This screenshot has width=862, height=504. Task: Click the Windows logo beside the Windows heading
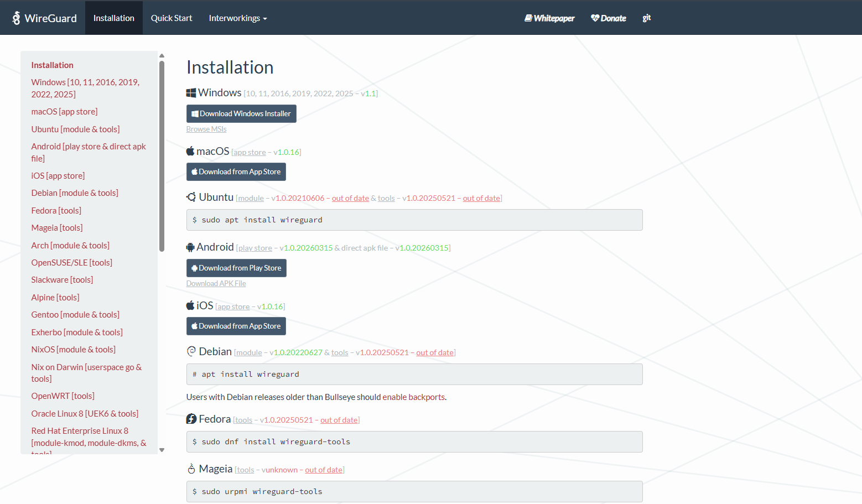[191, 93]
